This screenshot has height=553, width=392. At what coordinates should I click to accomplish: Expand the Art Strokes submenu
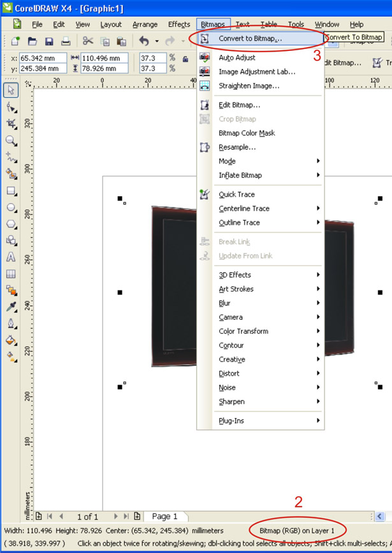point(268,289)
